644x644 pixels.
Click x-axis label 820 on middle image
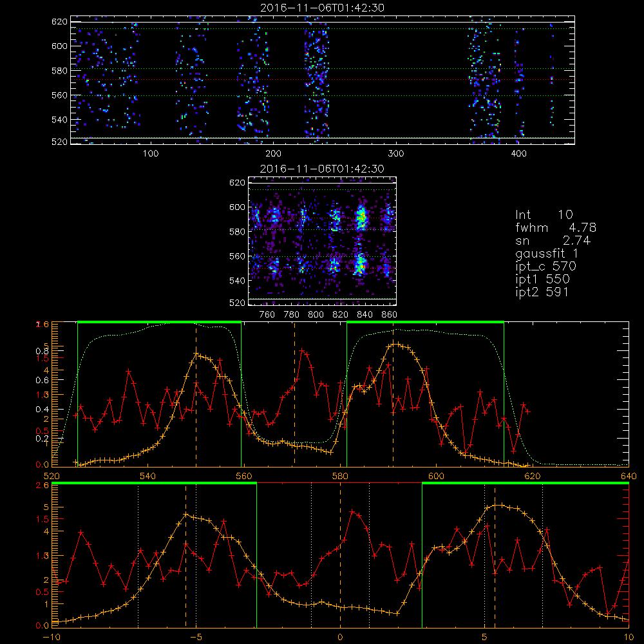[341, 315]
